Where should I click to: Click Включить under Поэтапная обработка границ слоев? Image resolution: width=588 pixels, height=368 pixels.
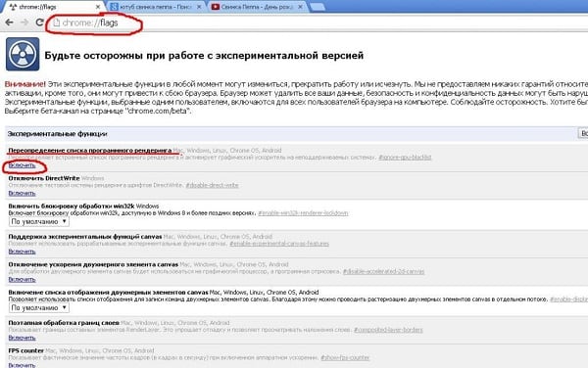22,338
